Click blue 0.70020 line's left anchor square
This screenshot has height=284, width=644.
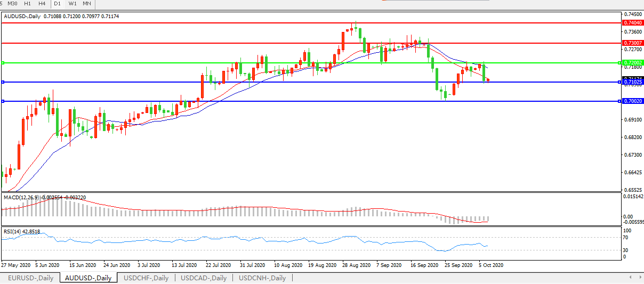(3, 101)
